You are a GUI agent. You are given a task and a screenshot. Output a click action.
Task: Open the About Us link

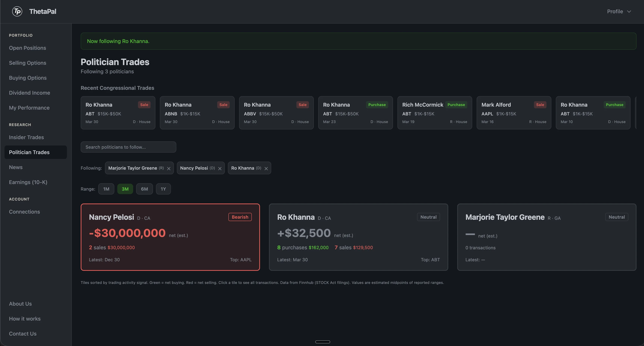click(20, 304)
